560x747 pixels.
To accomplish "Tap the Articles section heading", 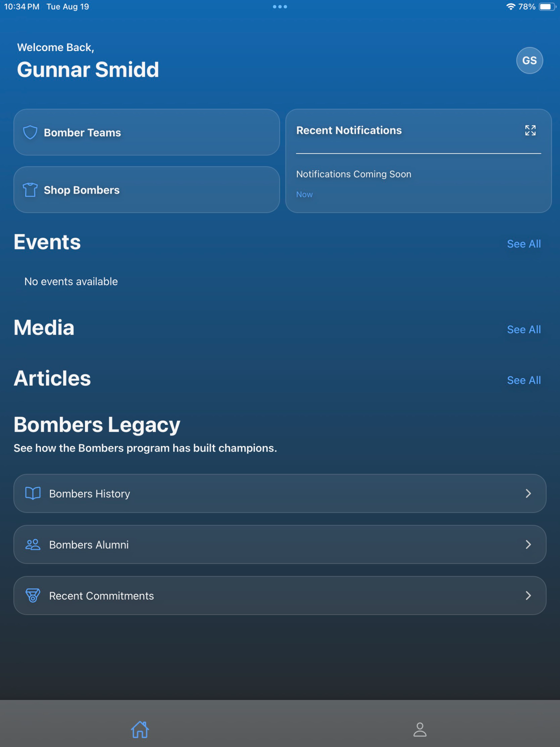I will pyautogui.click(x=52, y=378).
